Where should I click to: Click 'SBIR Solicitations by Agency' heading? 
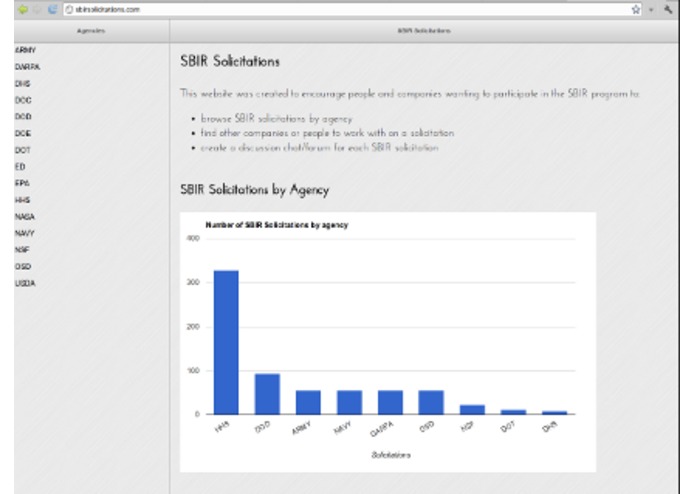click(255, 190)
